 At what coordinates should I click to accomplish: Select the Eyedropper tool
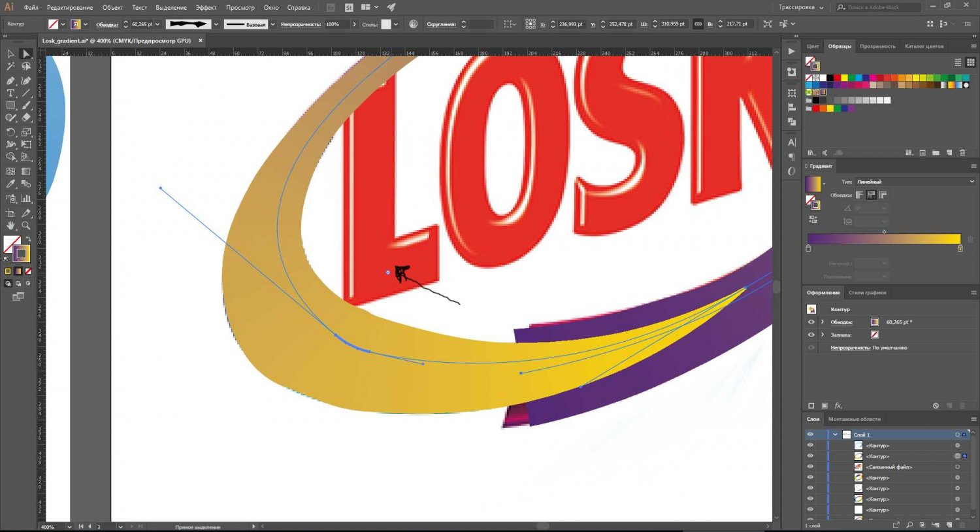click(10, 184)
